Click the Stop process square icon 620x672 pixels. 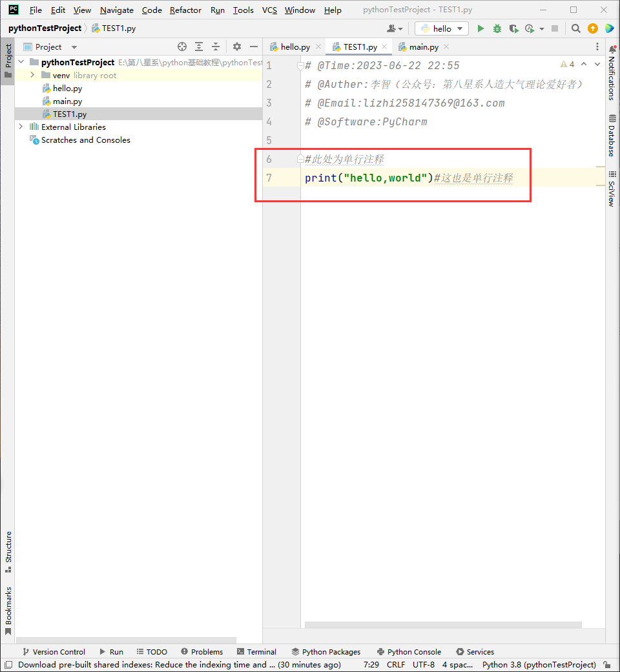[554, 28]
